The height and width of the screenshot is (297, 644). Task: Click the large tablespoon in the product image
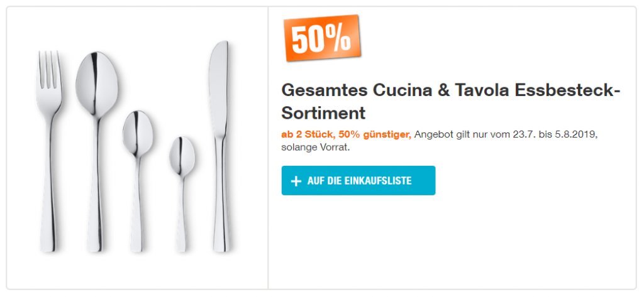pyautogui.click(x=97, y=126)
